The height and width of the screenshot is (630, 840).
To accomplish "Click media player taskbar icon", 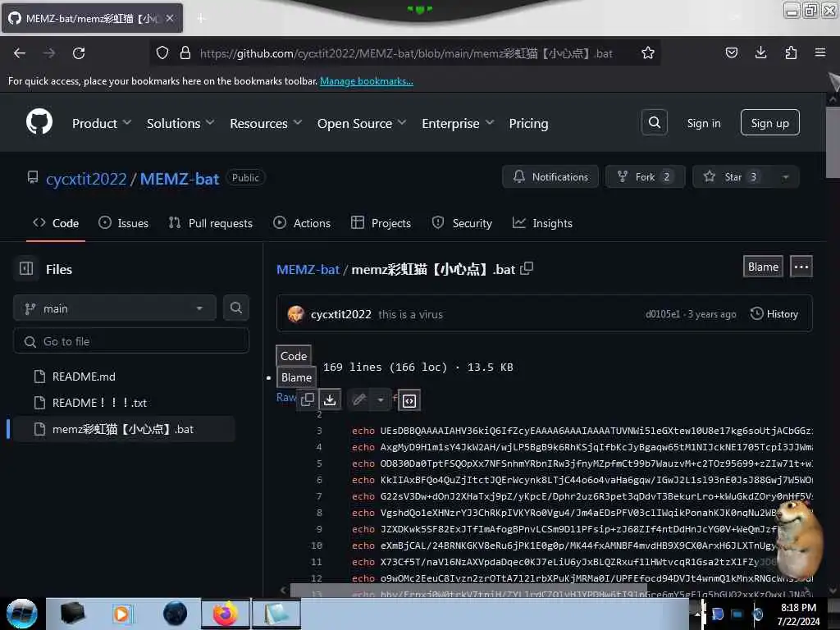I will coord(121,614).
